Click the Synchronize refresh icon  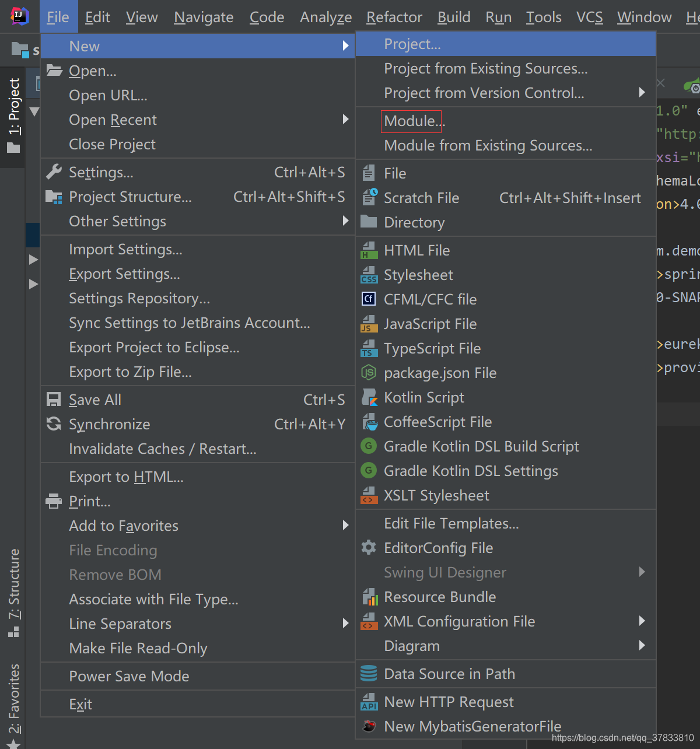54,424
